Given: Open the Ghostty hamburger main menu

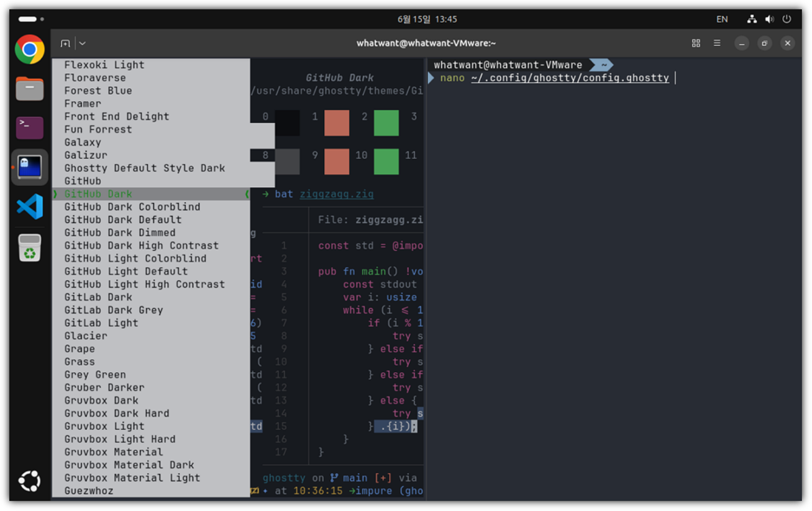Looking at the screenshot, I should coord(717,43).
